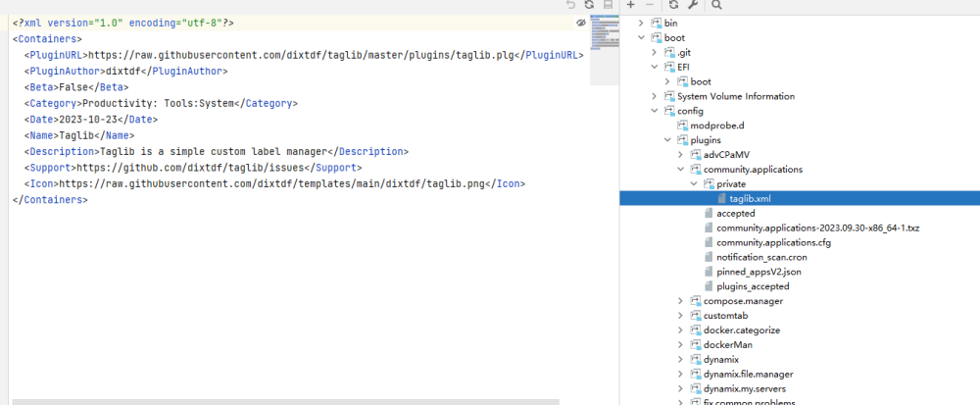The image size is (980, 405).
Task: Expand the compose.manager folder
Action: pos(680,301)
